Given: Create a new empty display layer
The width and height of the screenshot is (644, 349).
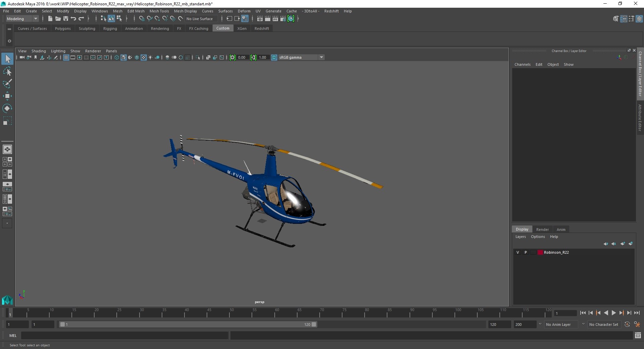Looking at the screenshot, I should (x=623, y=244).
